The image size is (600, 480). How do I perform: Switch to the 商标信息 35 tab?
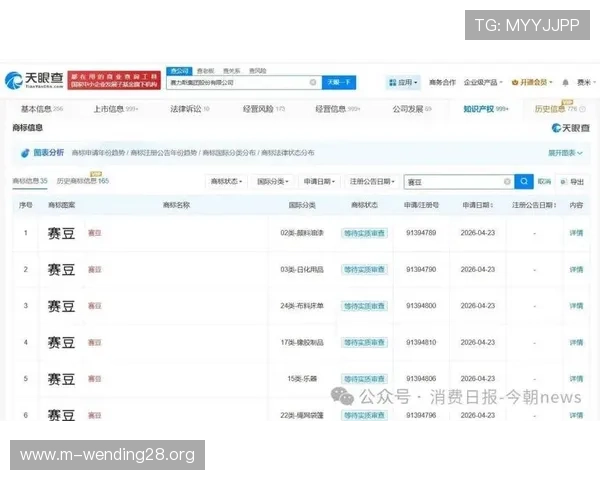tap(30, 181)
